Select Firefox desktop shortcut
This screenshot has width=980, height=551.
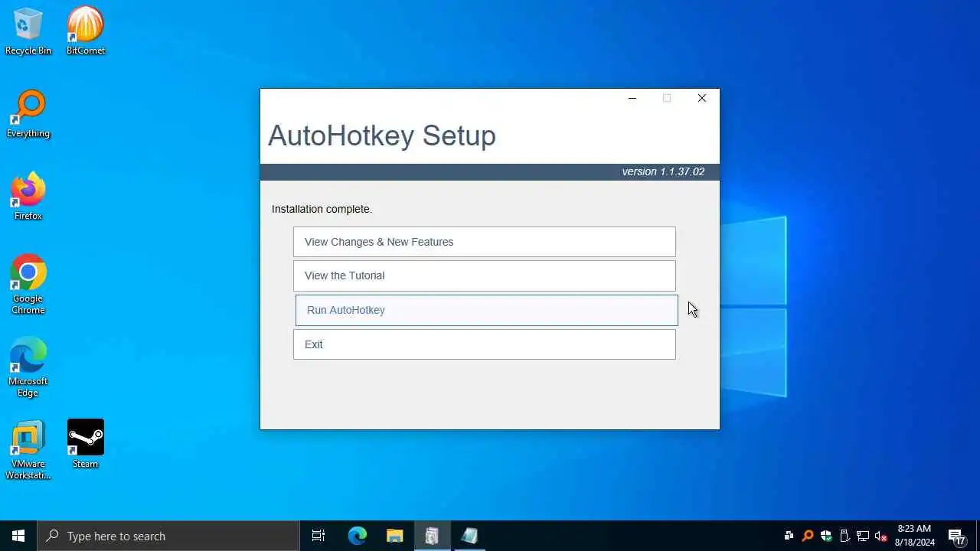pos(28,197)
